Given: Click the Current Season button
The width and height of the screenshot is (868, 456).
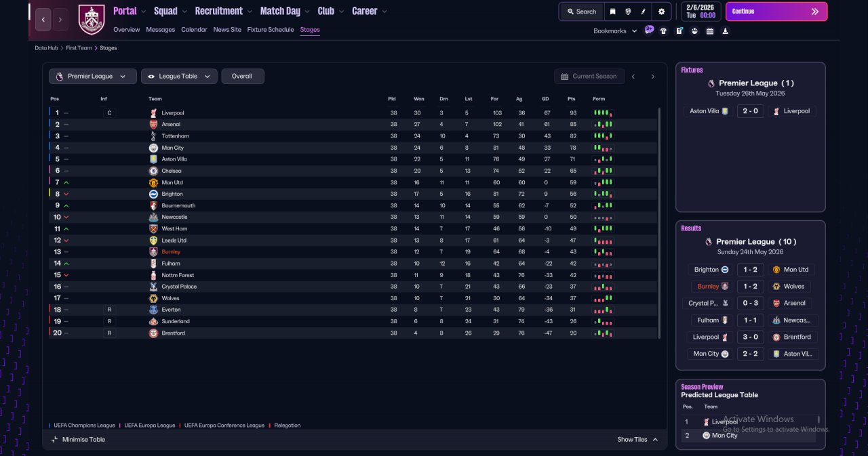Looking at the screenshot, I should [588, 77].
